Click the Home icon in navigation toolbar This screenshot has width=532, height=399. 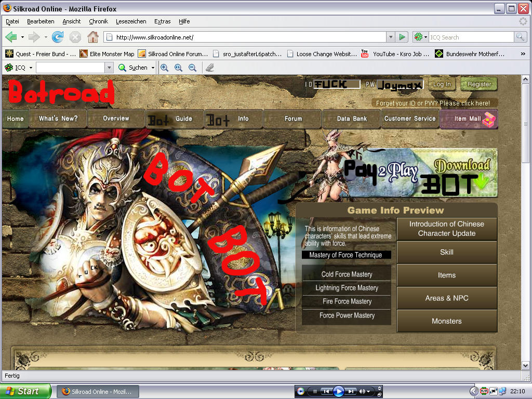92,37
